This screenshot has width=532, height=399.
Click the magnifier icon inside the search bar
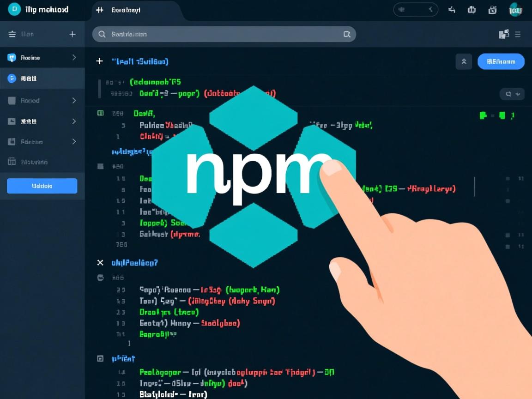tap(102, 34)
